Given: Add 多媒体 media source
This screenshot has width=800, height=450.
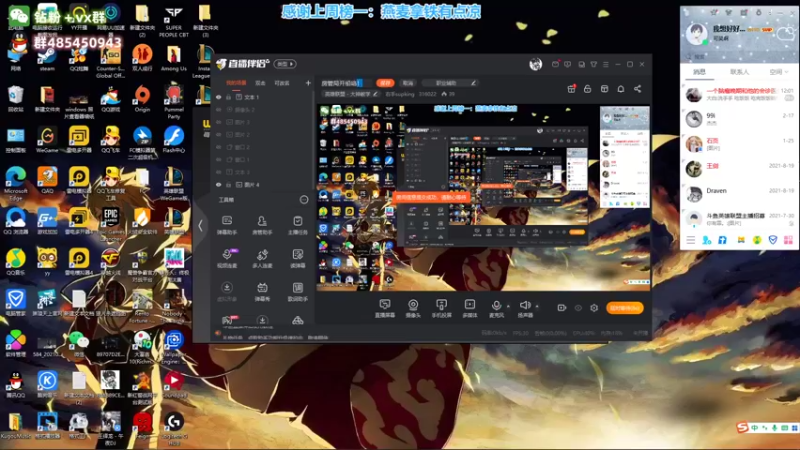Looking at the screenshot, I should 469,309.
